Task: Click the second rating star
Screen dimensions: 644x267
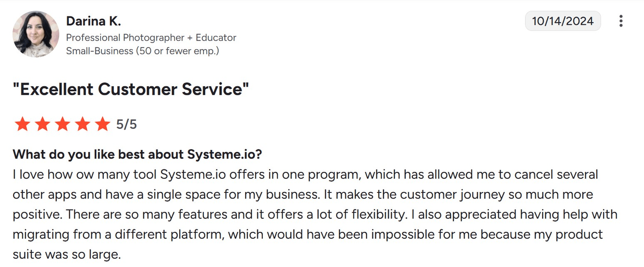Action: (42, 124)
